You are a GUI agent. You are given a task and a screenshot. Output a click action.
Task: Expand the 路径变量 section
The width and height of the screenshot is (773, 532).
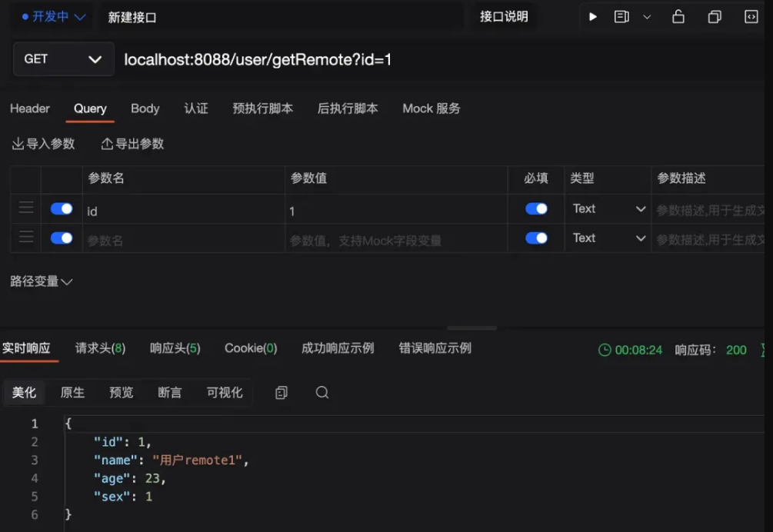point(42,281)
